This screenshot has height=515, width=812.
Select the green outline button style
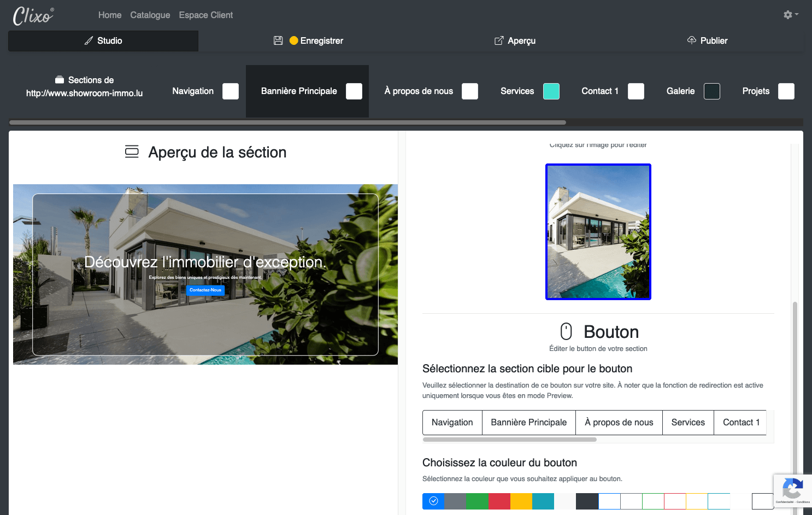pyautogui.click(x=654, y=501)
